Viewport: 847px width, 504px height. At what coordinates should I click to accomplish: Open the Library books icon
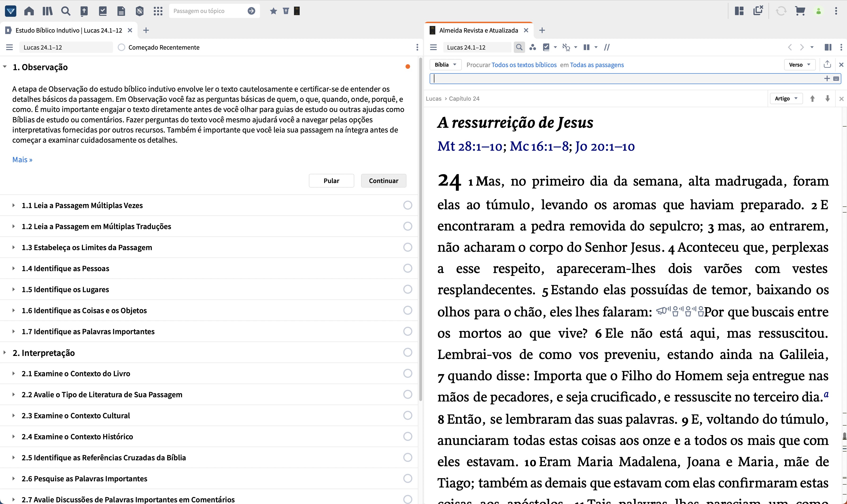point(48,11)
